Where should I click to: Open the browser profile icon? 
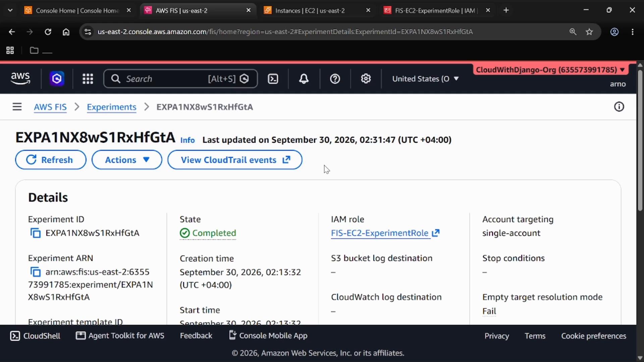(614, 32)
